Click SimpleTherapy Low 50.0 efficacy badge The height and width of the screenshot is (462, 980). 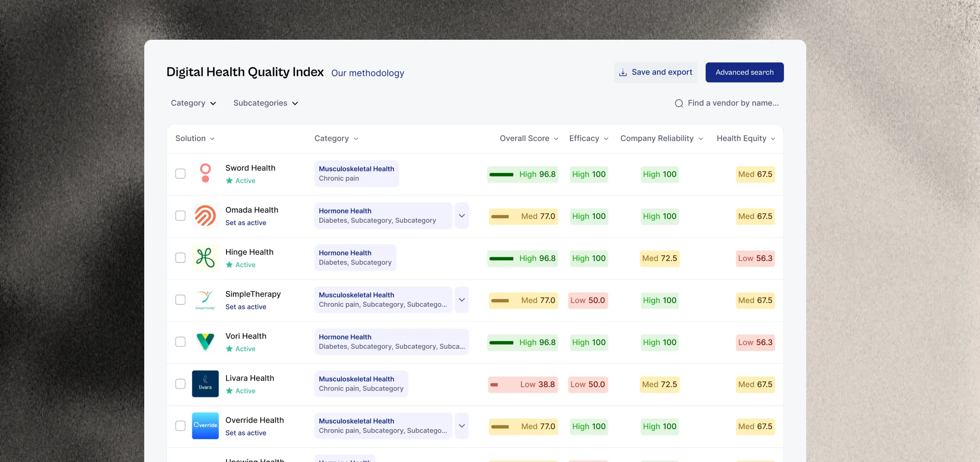[x=588, y=300]
